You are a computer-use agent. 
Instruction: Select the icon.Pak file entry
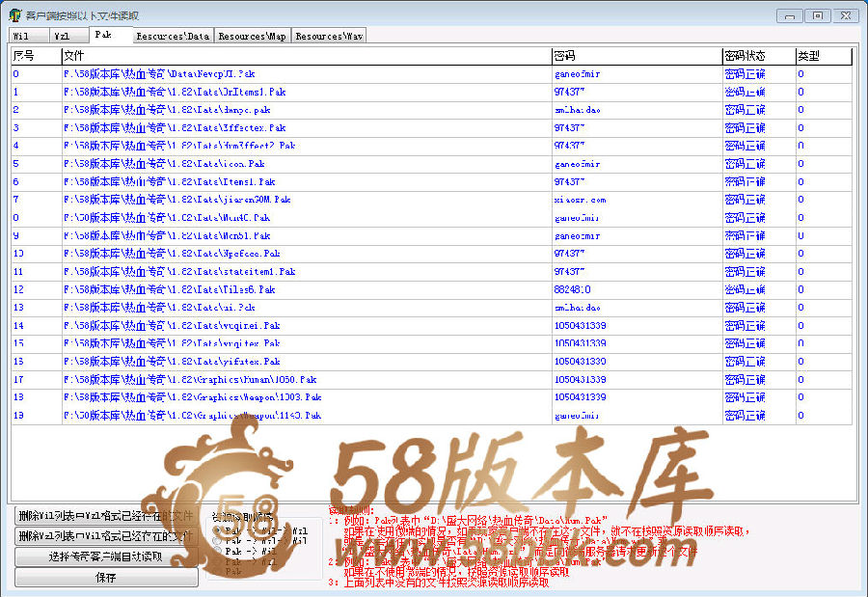[164, 164]
